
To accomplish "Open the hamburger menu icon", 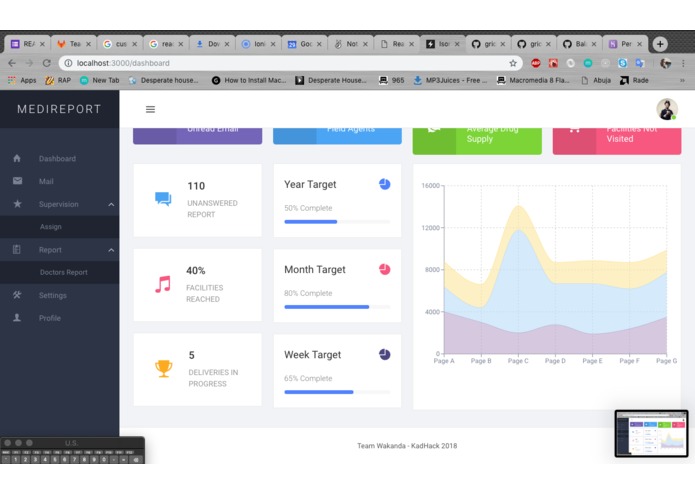I will [x=150, y=109].
